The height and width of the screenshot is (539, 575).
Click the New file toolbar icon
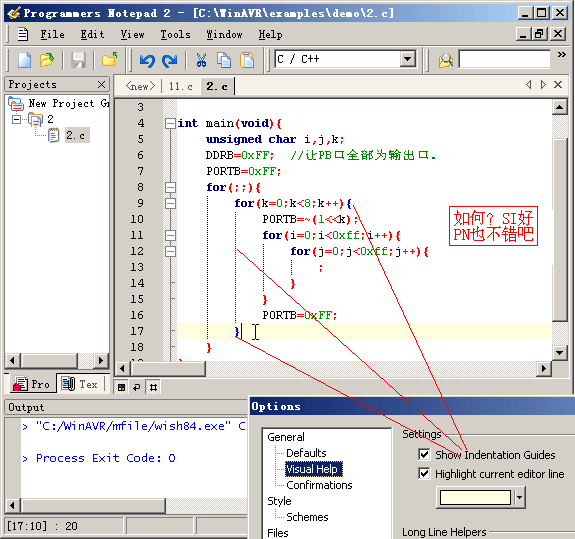point(24,60)
